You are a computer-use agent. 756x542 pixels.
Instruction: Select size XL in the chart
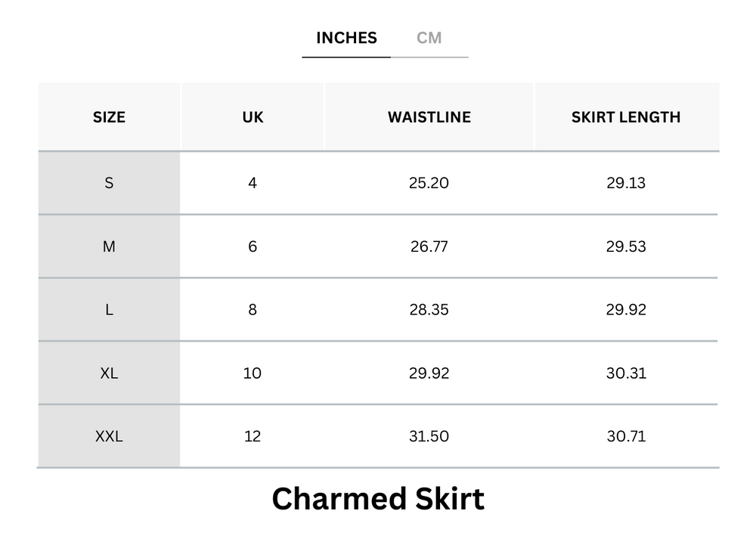coord(109,373)
